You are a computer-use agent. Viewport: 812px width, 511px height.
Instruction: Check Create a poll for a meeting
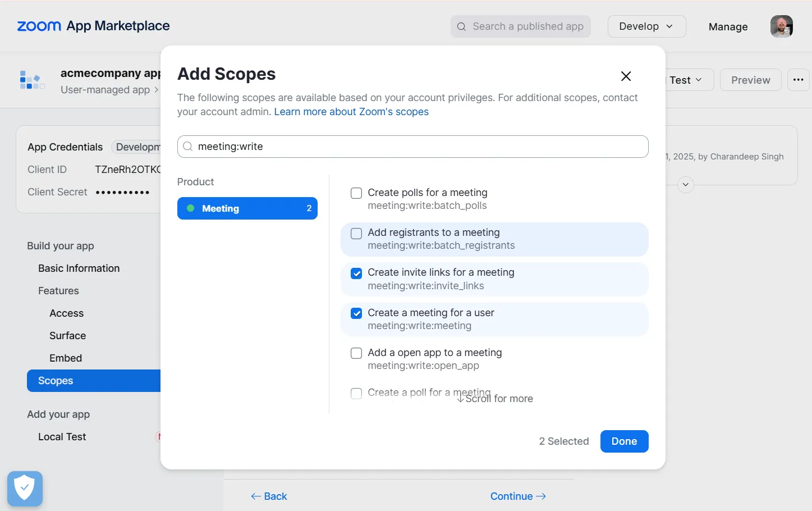[x=356, y=393]
